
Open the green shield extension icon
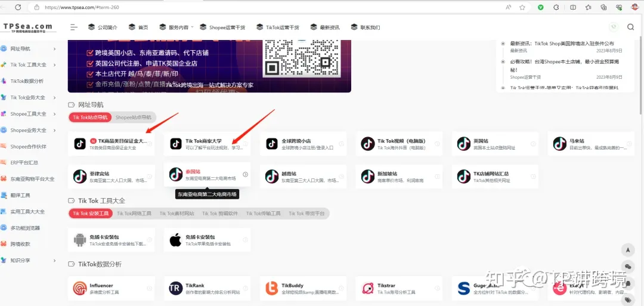click(541, 7)
